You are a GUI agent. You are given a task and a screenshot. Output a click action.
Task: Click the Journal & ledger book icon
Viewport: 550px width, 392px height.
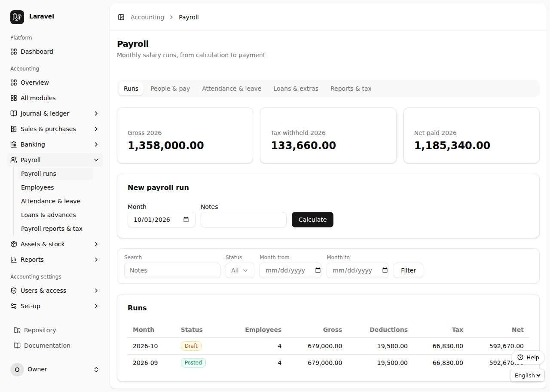tap(14, 113)
